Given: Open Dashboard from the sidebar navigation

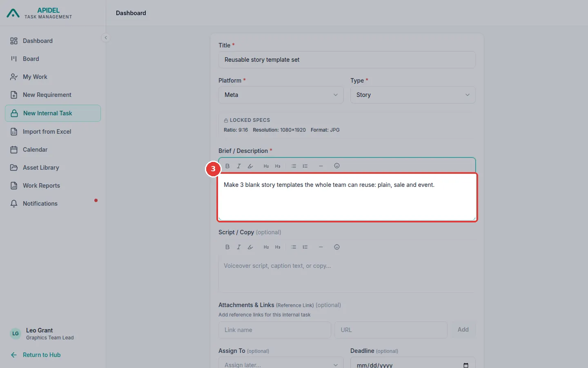Looking at the screenshot, I should 53,41.
